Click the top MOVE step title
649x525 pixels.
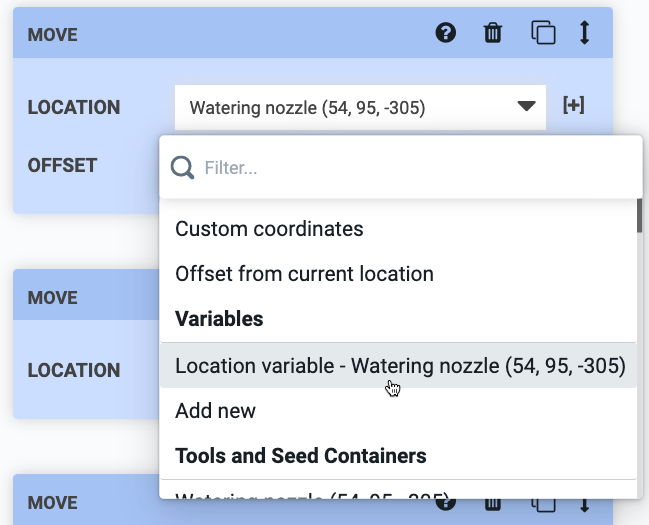[52, 34]
